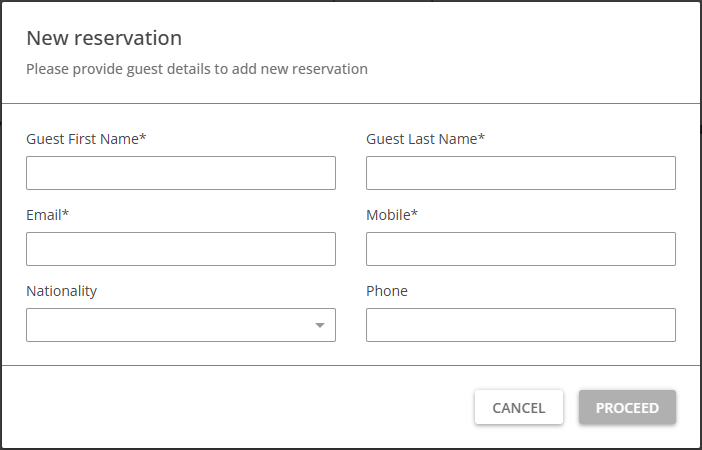Click the Guest First Name input field

181,173
